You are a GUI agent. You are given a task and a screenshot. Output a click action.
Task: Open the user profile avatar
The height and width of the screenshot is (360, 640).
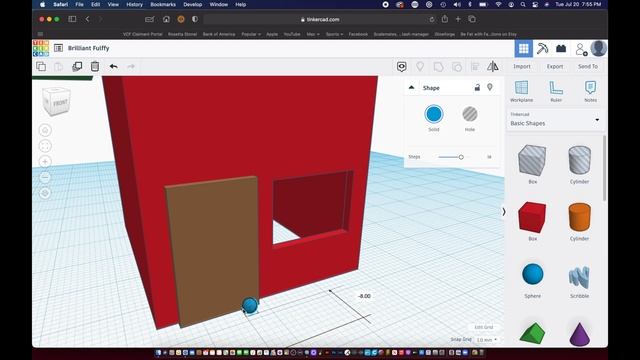coord(598,49)
